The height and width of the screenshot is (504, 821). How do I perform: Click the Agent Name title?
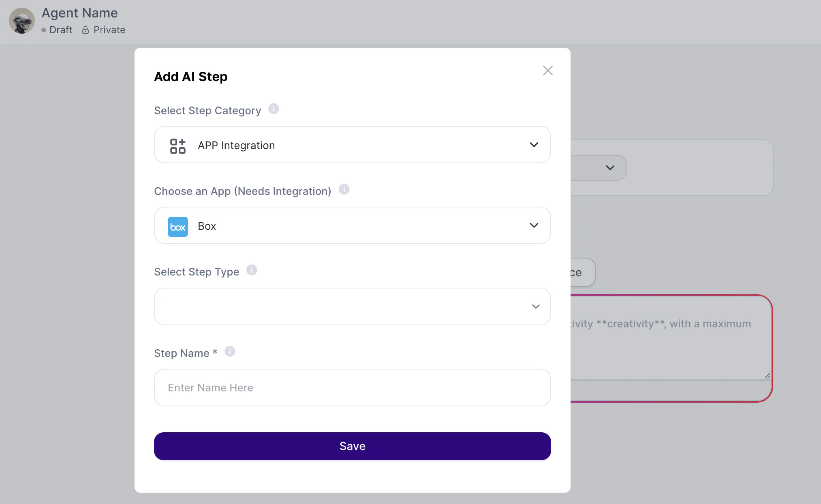(x=79, y=13)
